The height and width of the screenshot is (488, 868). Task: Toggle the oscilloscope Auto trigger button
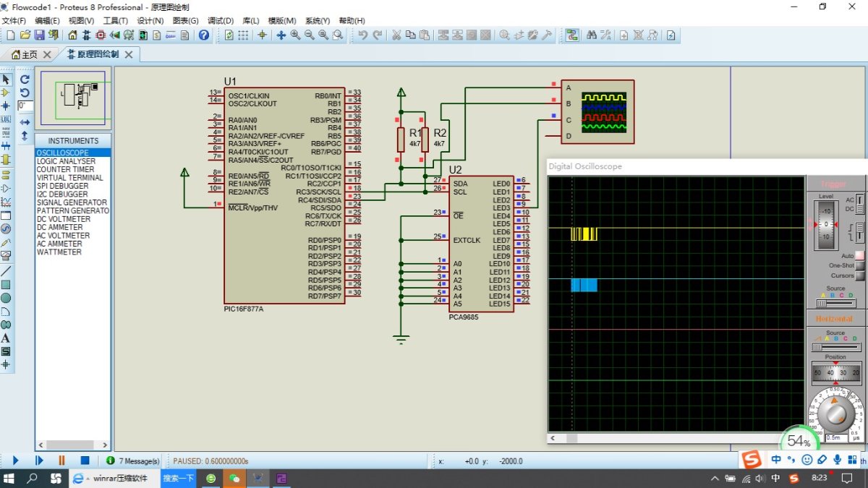point(859,255)
